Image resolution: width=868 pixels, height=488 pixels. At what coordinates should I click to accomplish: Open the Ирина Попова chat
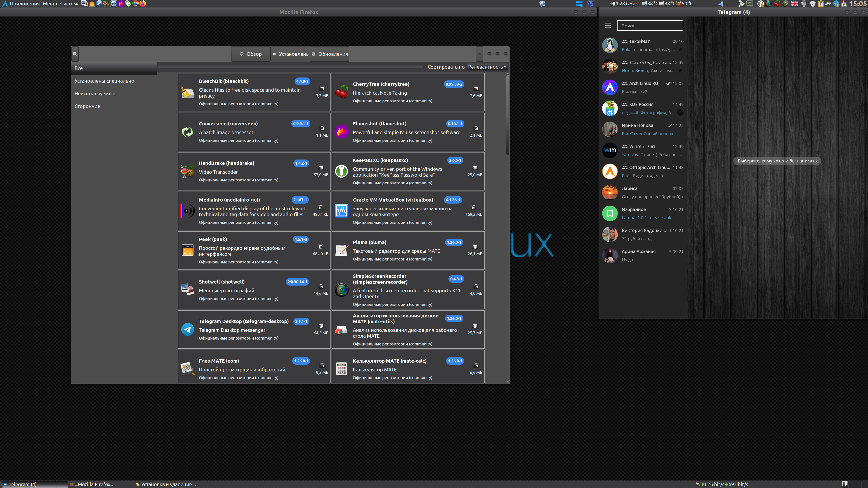click(643, 129)
